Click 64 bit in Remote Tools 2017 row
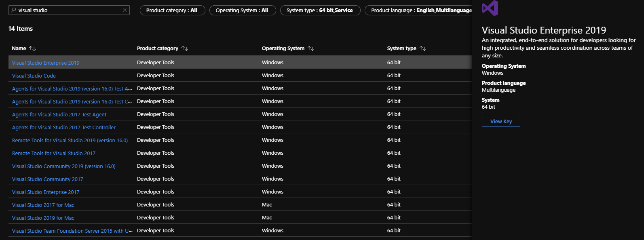Viewport: 644px width, 240px height. point(394,153)
